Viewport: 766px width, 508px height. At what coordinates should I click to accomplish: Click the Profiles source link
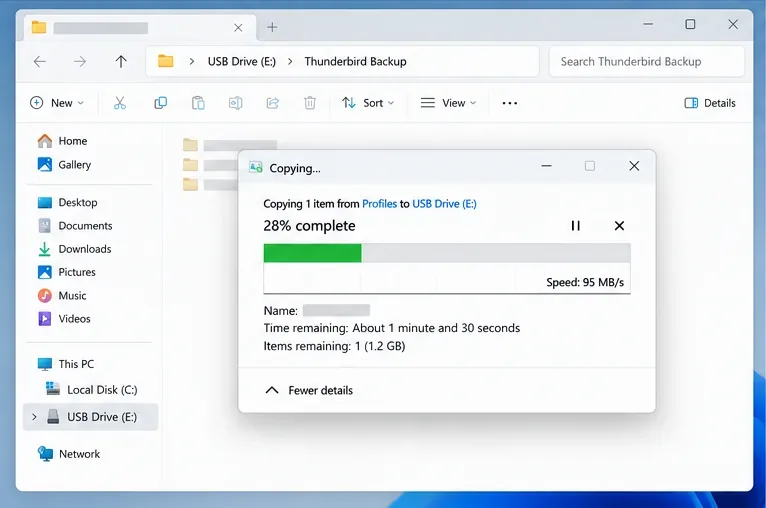(x=380, y=204)
